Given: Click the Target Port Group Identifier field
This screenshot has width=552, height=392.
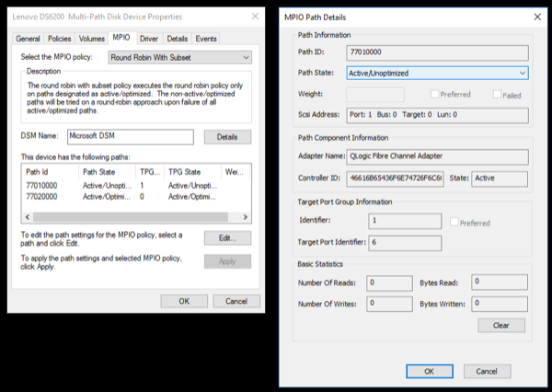Looking at the screenshot, I should click(405, 221).
